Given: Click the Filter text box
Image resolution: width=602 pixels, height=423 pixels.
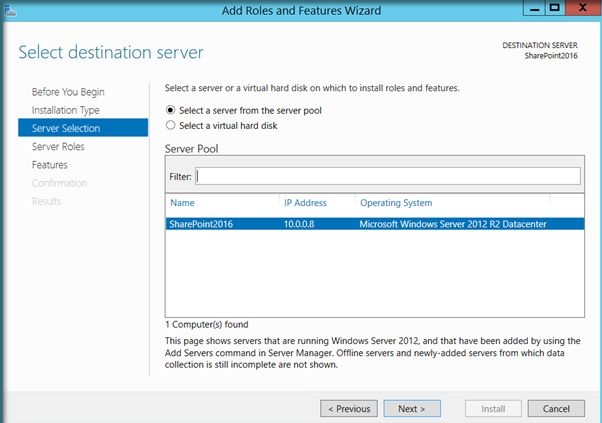Looking at the screenshot, I should [387, 176].
